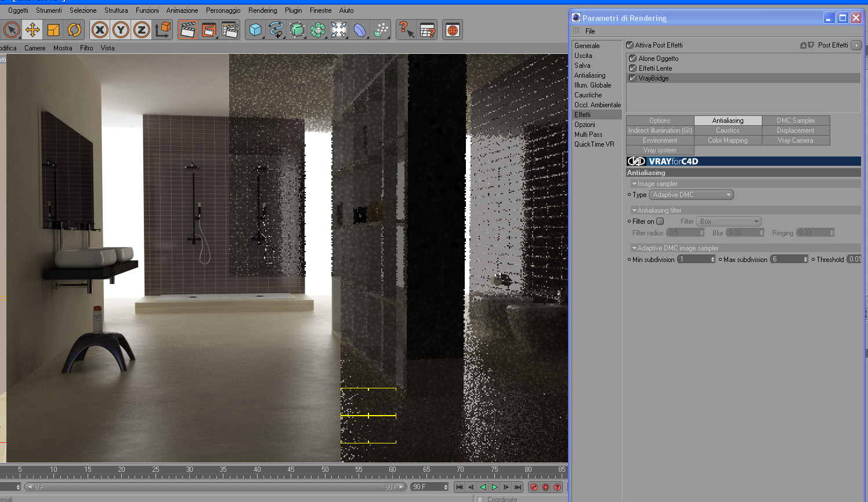The width and height of the screenshot is (868, 502).
Task: Add a cube primitive object
Action: pos(255,30)
